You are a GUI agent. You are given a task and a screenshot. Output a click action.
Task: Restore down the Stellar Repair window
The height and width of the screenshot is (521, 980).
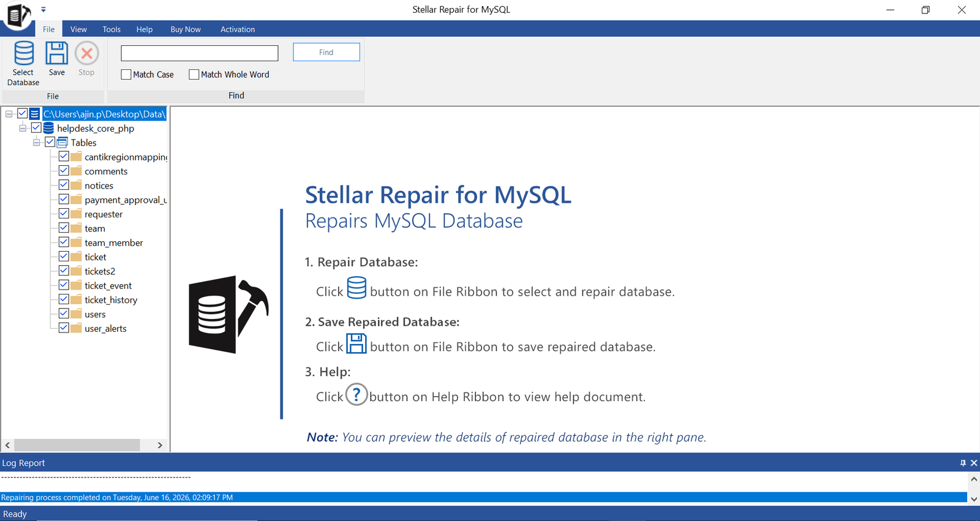925,10
